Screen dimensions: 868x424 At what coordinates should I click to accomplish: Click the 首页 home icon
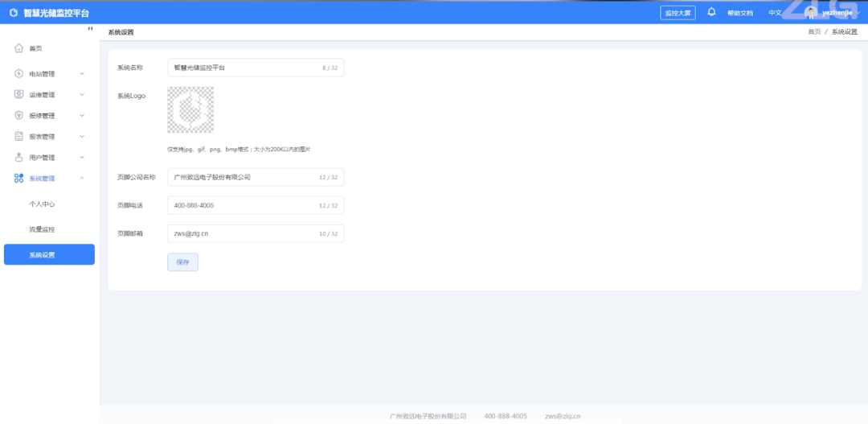[18, 48]
